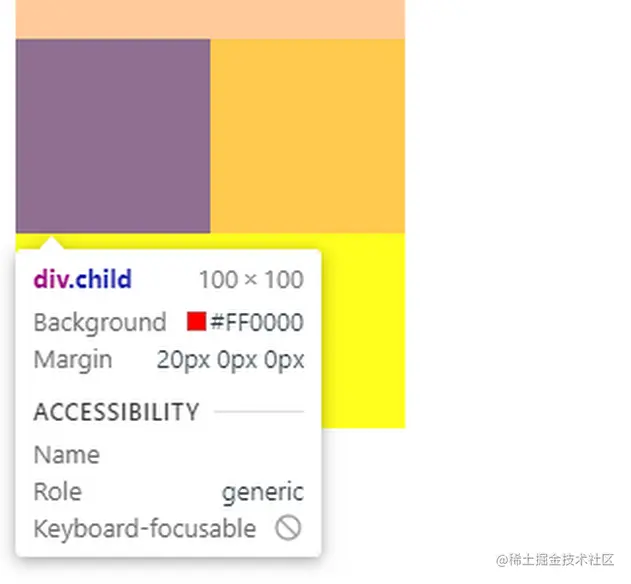The image size is (631, 584).
Task: Click the purple highlighted child box
Action: [113, 136]
